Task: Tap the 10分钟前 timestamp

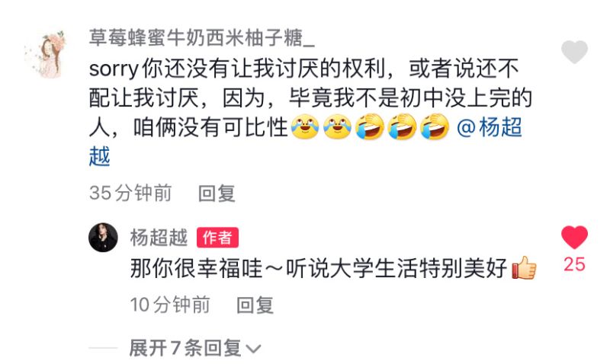Action: [x=170, y=305]
